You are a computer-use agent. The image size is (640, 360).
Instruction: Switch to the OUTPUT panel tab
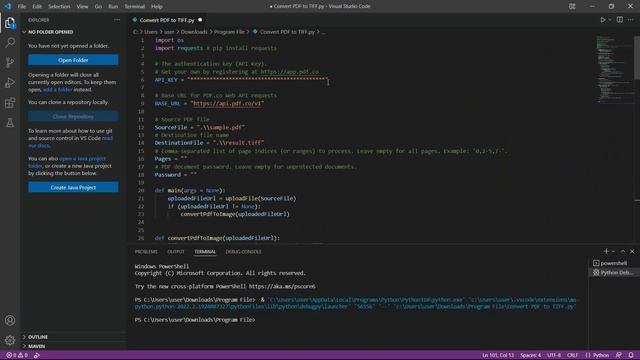176,251
